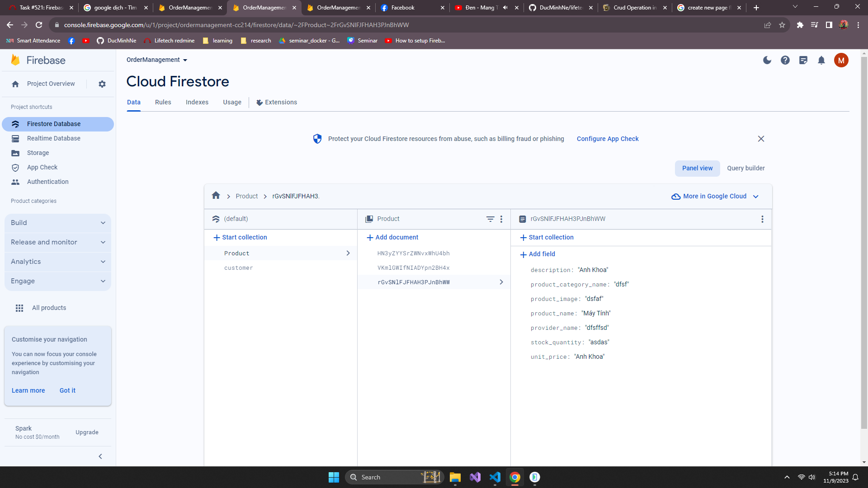Expand the Analytics category
Screen dimensions: 868x488
tap(58, 262)
